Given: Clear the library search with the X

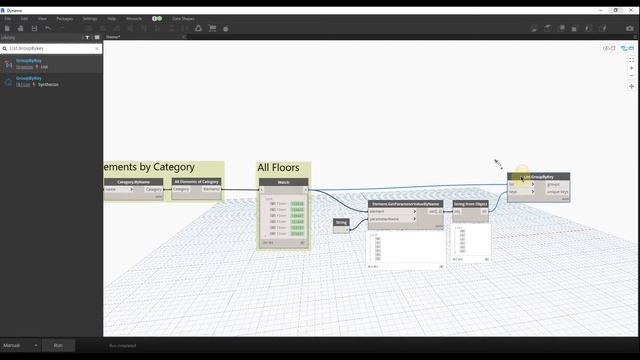Looking at the screenshot, I should 97,49.
